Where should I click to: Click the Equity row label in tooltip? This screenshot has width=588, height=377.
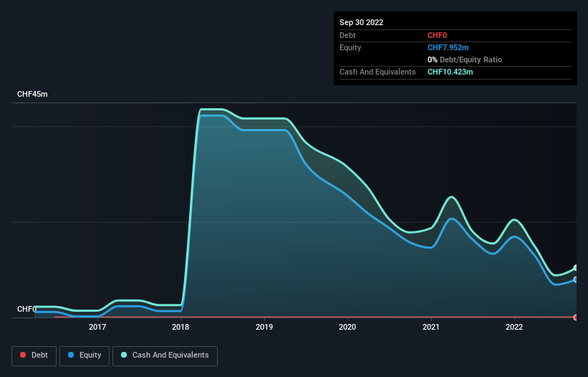(x=350, y=47)
